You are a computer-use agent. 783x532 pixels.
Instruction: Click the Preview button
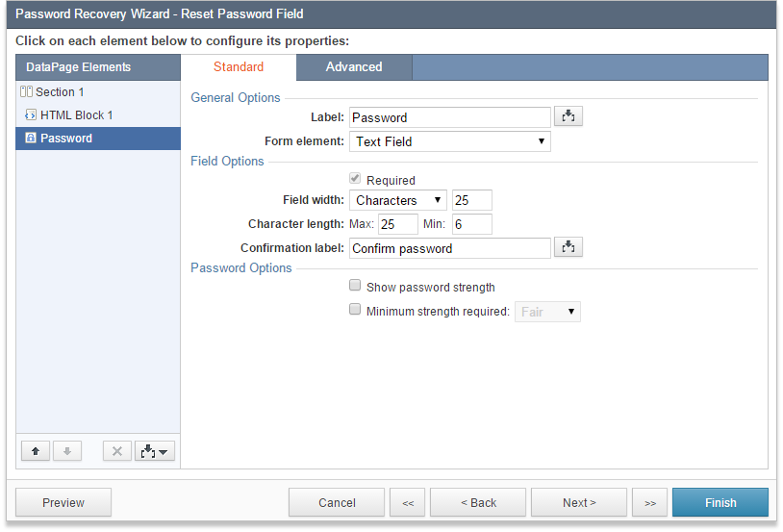[x=63, y=502]
